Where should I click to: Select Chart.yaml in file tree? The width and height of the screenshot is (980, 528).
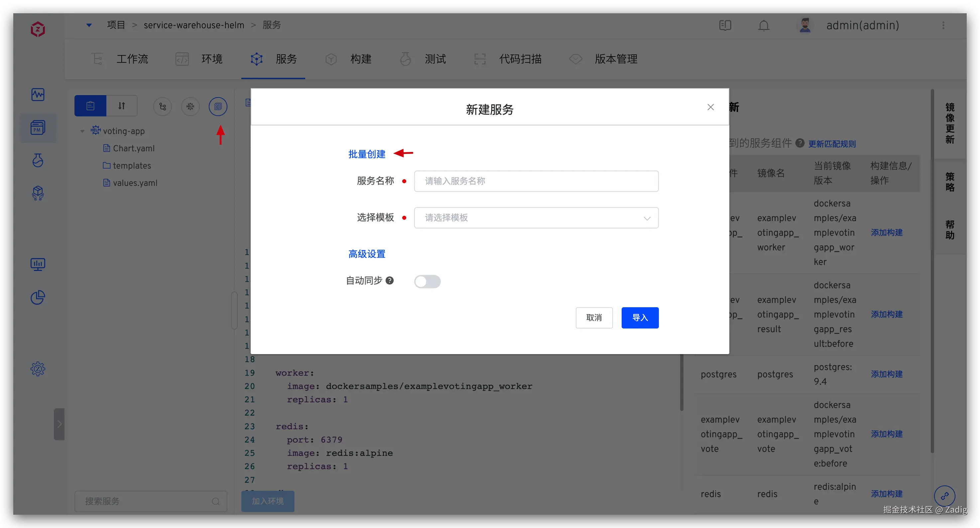129,148
